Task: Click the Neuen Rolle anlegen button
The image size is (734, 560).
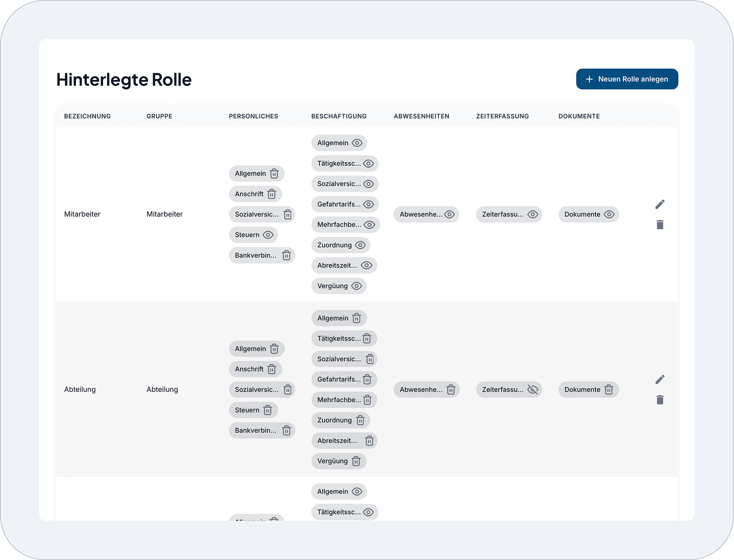Action: tap(627, 79)
